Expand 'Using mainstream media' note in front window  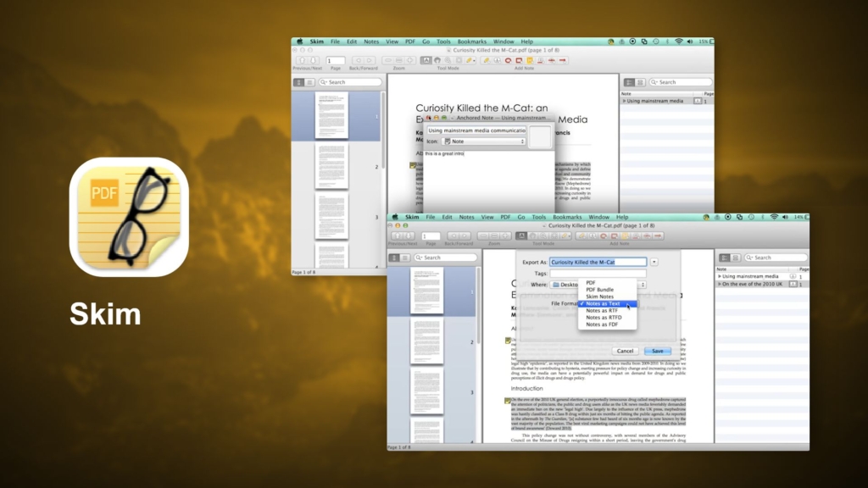tap(720, 276)
